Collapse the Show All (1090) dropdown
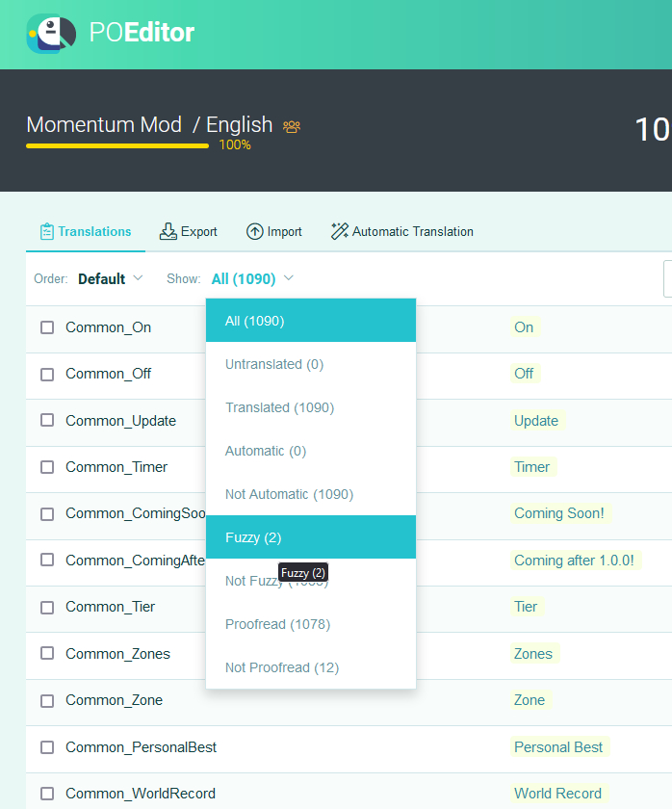Image resolution: width=672 pixels, height=809 pixels. point(252,279)
